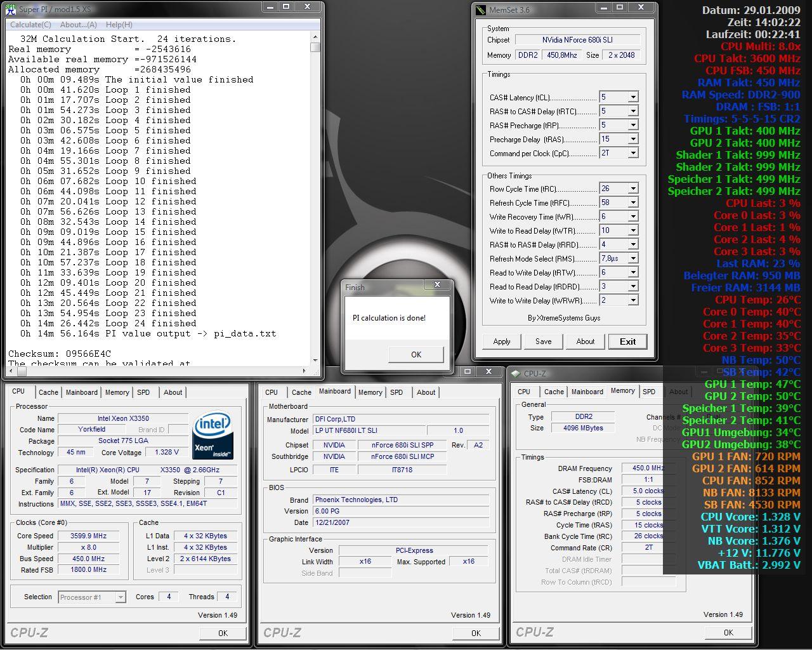The image size is (812, 650).
Task: Click the MemSet 3.6 title bar icon
Action: click(480, 10)
